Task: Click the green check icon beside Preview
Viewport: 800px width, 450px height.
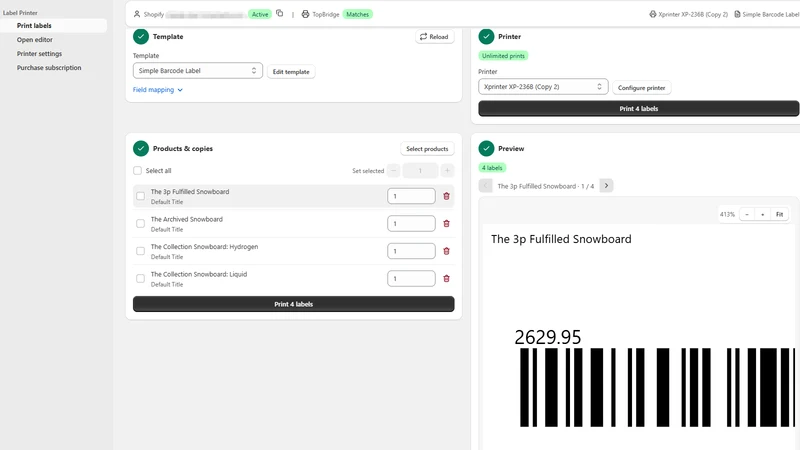Action: click(x=486, y=148)
